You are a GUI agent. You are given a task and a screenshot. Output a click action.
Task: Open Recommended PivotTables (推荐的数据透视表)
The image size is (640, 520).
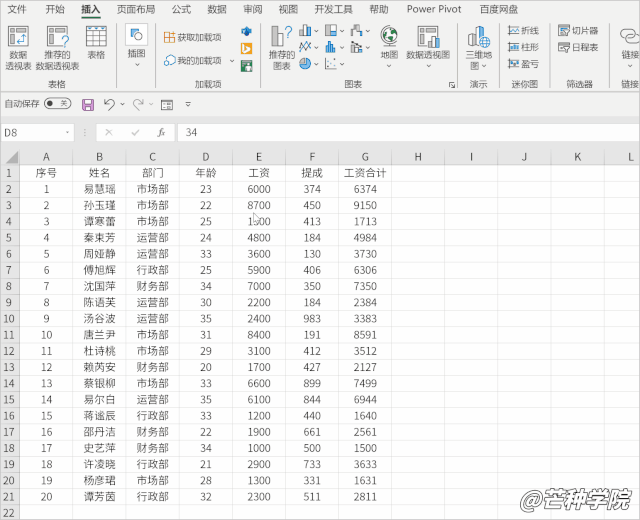[x=57, y=47]
